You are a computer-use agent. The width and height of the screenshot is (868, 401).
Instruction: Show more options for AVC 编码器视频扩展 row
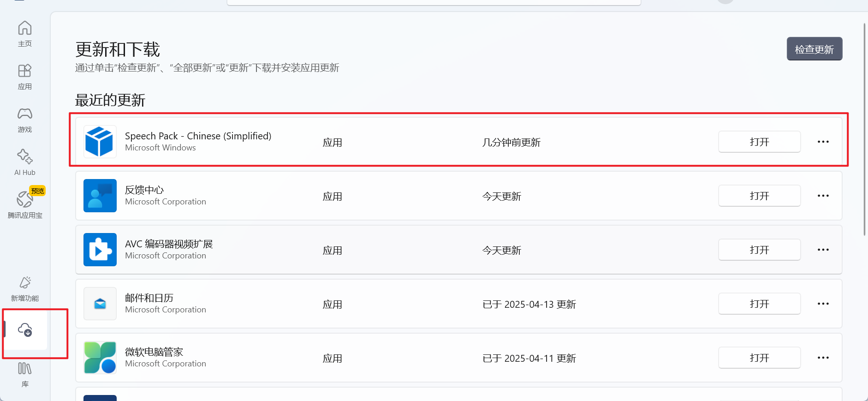coord(823,250)
